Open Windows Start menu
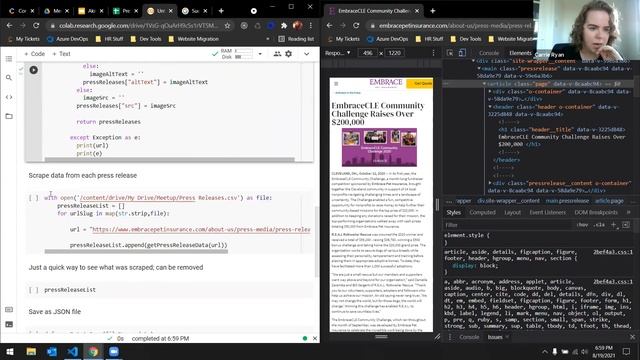The image size is (640, 360). pyautogui.click(x=10, y=351)
